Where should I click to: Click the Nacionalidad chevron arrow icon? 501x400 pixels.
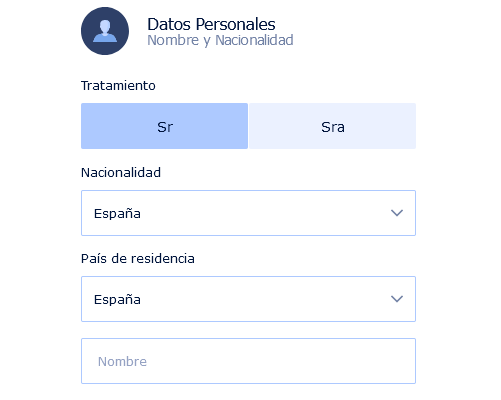coord(397,213)
